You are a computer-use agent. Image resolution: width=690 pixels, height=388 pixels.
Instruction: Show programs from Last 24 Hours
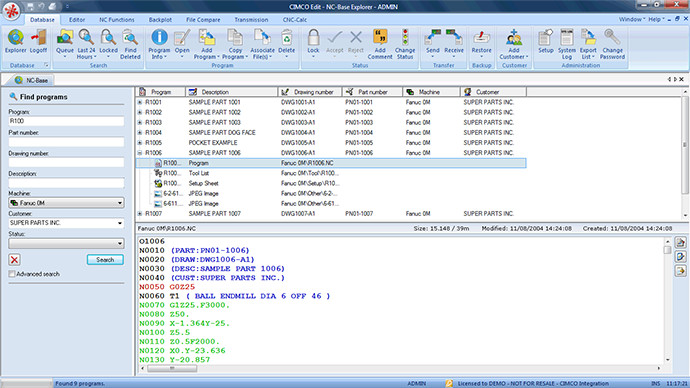(x=86, y=44)
